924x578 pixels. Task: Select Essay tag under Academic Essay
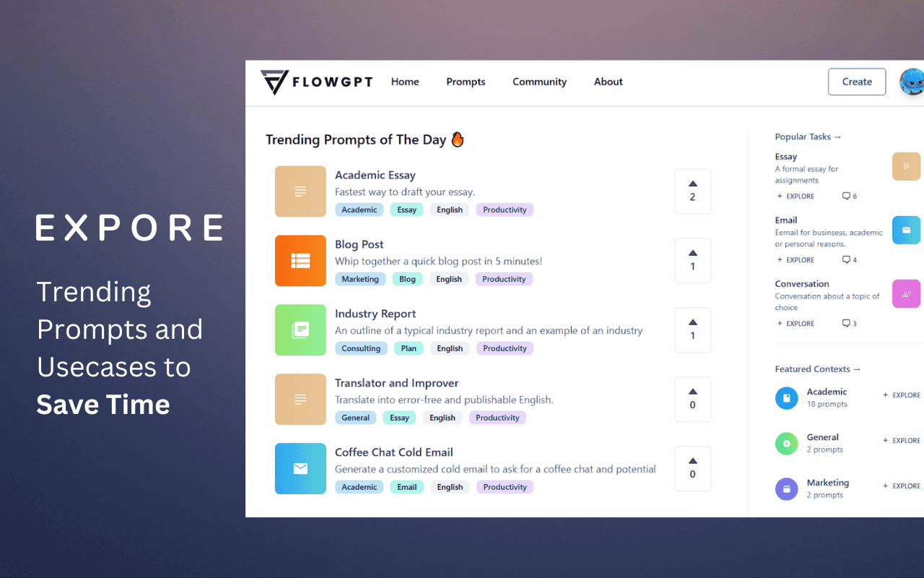[407, 210]
